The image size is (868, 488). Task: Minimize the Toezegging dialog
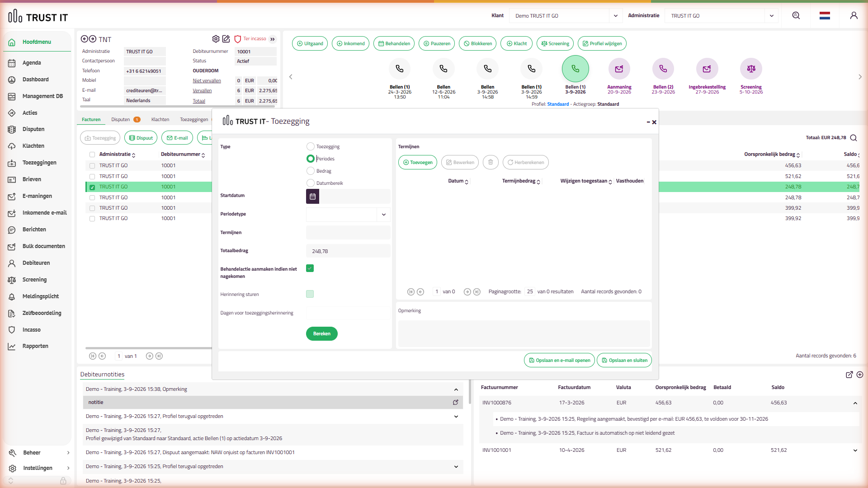click(648, 122)
